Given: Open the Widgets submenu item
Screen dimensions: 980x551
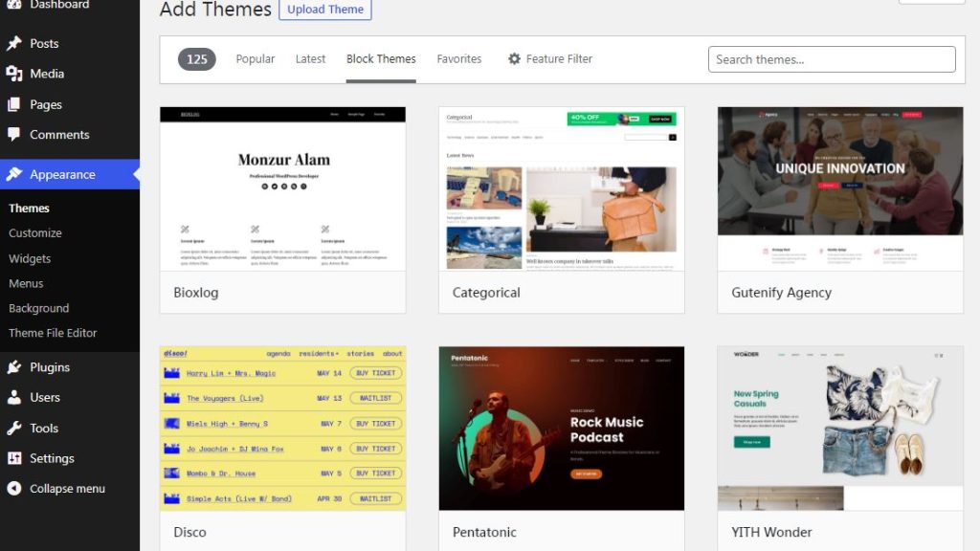Looking at the screenshot, I should 30,258.
